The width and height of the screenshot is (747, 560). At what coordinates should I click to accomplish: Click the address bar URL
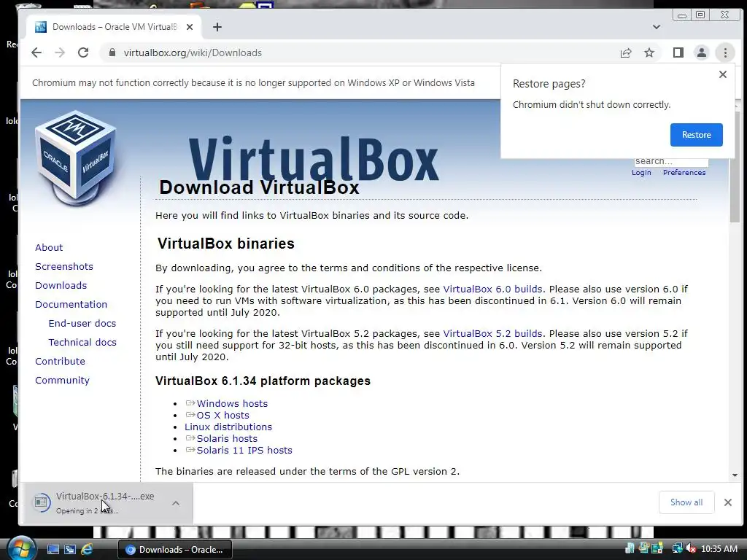point(193,52)
